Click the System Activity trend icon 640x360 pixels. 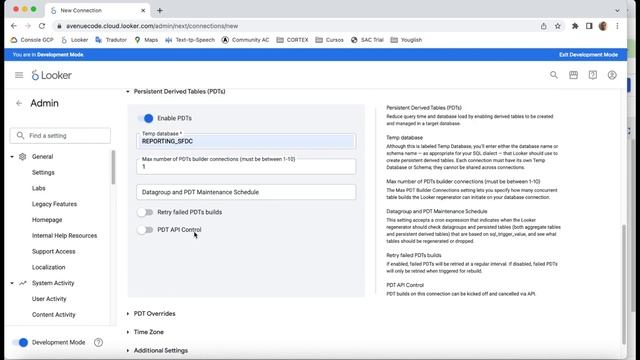click(22, 283)
